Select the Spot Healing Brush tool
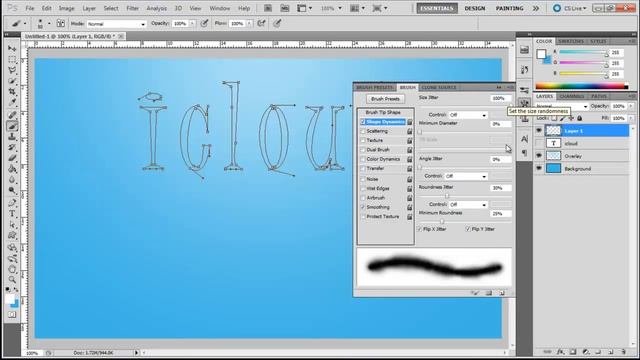 (12, 116)
